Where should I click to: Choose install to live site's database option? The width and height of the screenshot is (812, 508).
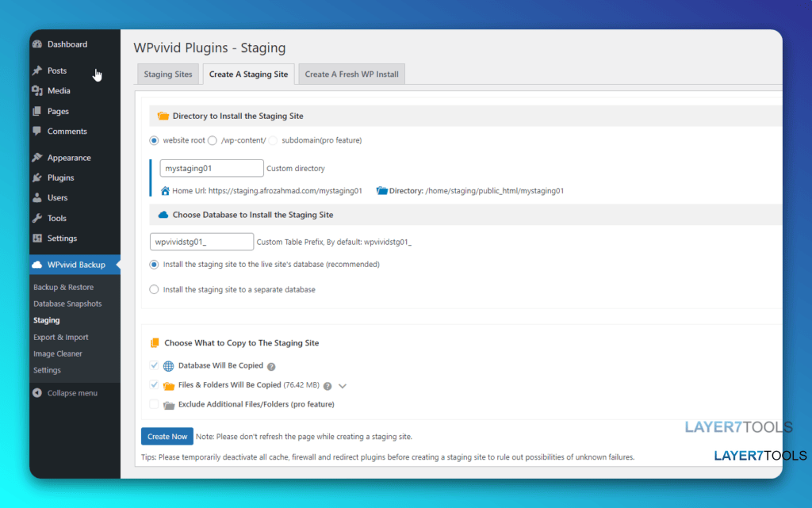[154, 265]
